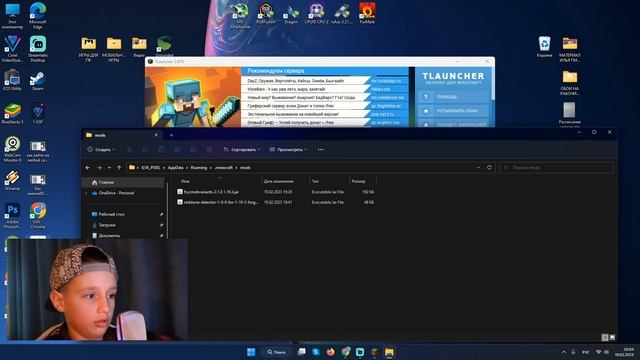Open МОБИЛЬНЫЕ ИГРЫ desktop folder

114,49
